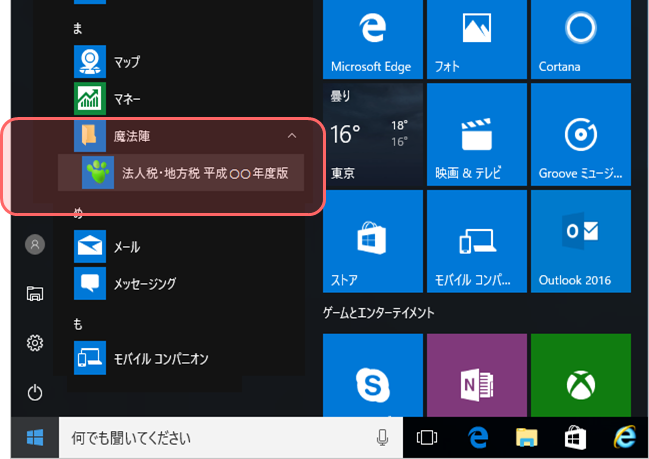Viewport: 649px width, 459px height.
Task: Launch the Skype tile
Action: coord(372,379)
